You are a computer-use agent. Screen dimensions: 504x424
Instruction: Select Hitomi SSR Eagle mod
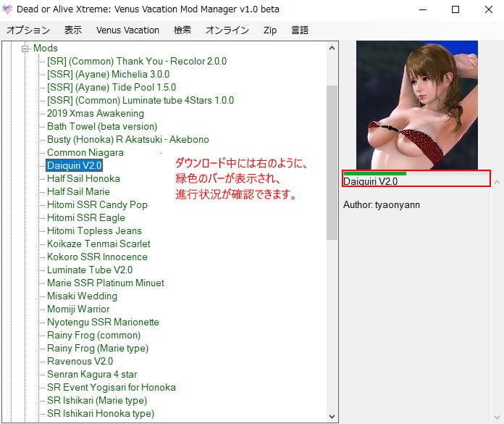tap(86, 217)
